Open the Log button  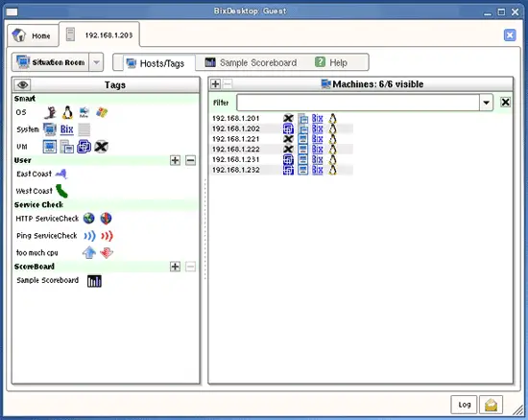click(x=464, y=405)
